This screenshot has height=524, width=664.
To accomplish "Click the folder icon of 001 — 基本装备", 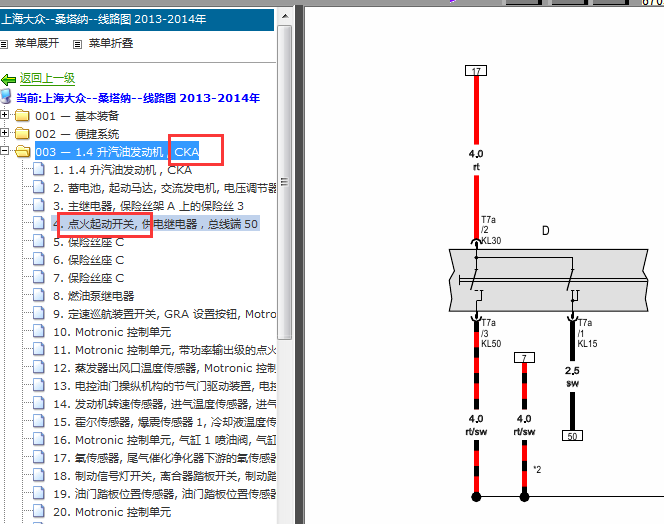I will click(x=22, y=115).
